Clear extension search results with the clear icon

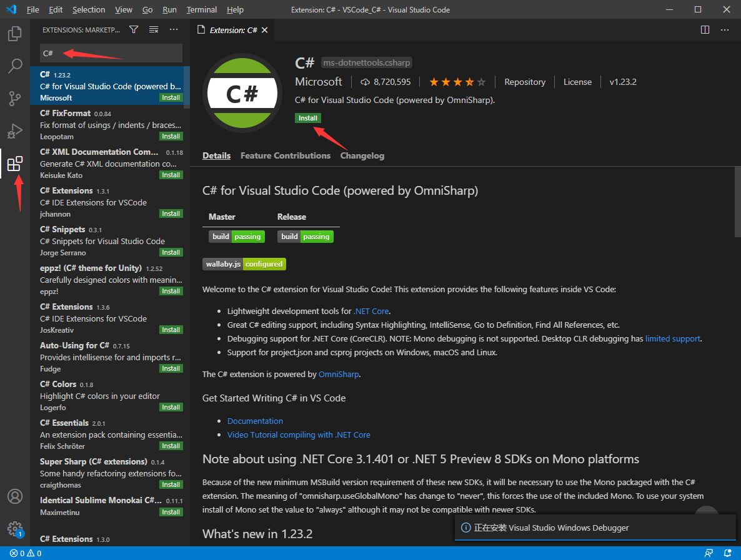pos(154,29)
